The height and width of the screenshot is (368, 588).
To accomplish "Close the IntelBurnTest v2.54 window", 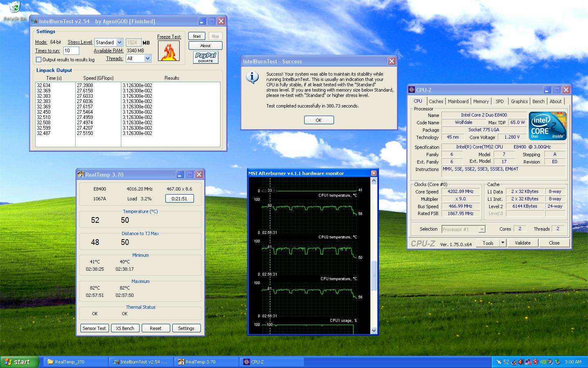I will click(221, 21).
